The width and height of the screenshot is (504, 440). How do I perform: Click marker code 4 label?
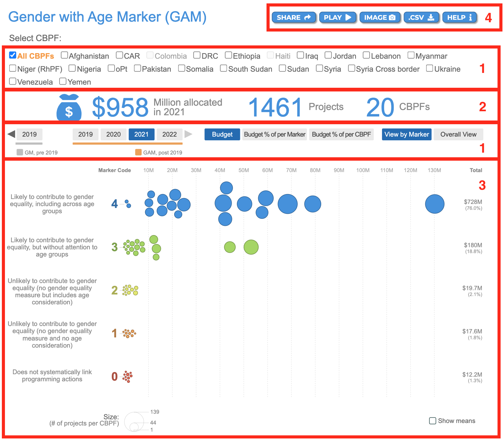pos(115,204)
